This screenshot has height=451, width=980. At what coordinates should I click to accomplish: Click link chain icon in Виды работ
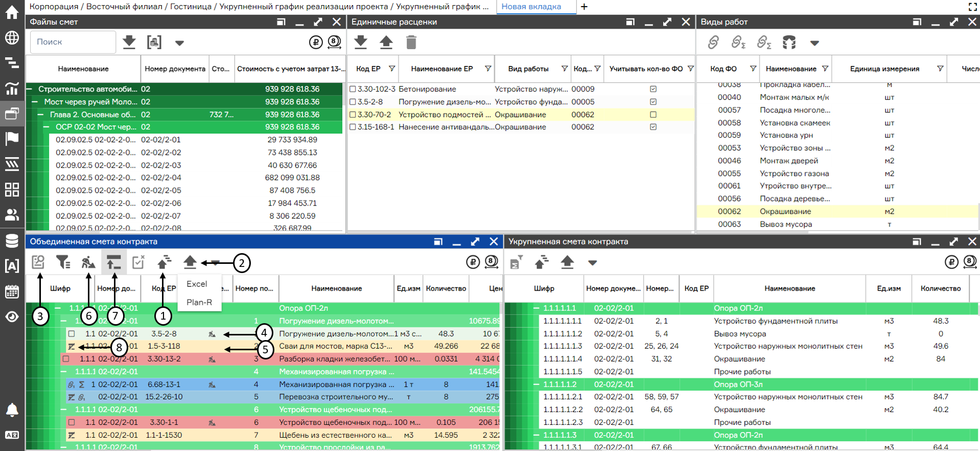[x=713, y=42]
